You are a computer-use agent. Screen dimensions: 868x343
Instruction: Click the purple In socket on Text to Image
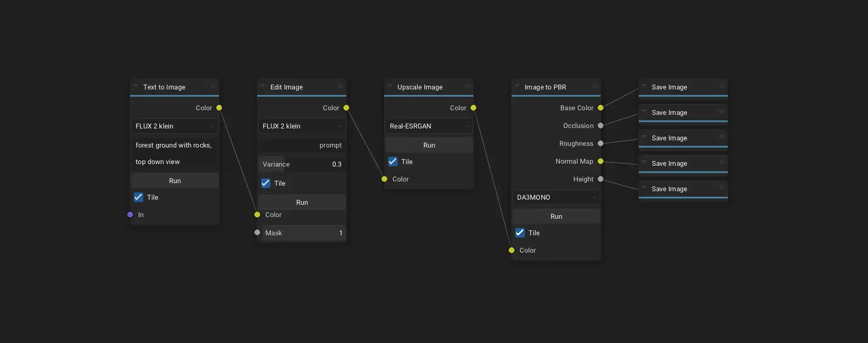(x=130, y=215)
